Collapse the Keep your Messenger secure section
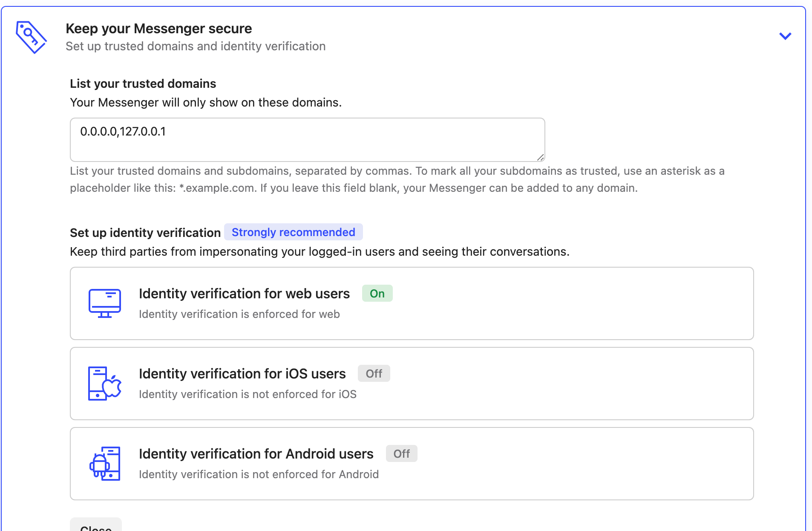Image resolution: width=812 pixels, height=531 pixels. click(x=785, y=36)
